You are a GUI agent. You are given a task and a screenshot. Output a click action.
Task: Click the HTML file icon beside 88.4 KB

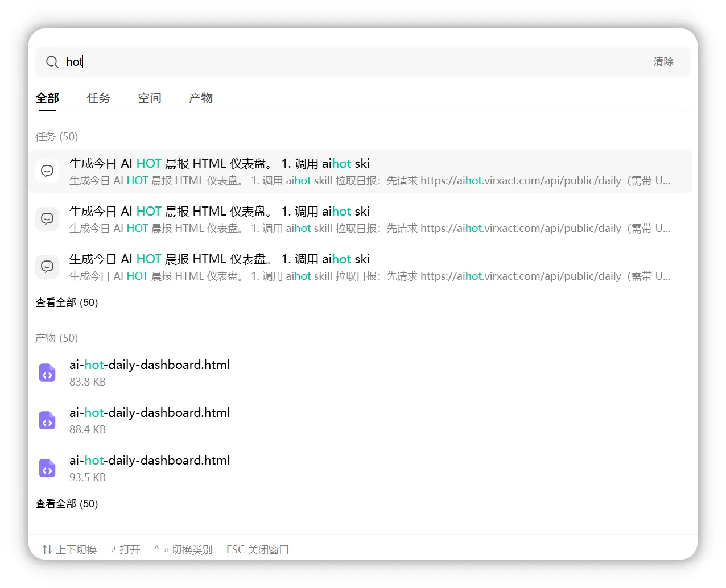pyautogui.click(x=47, y=421)
